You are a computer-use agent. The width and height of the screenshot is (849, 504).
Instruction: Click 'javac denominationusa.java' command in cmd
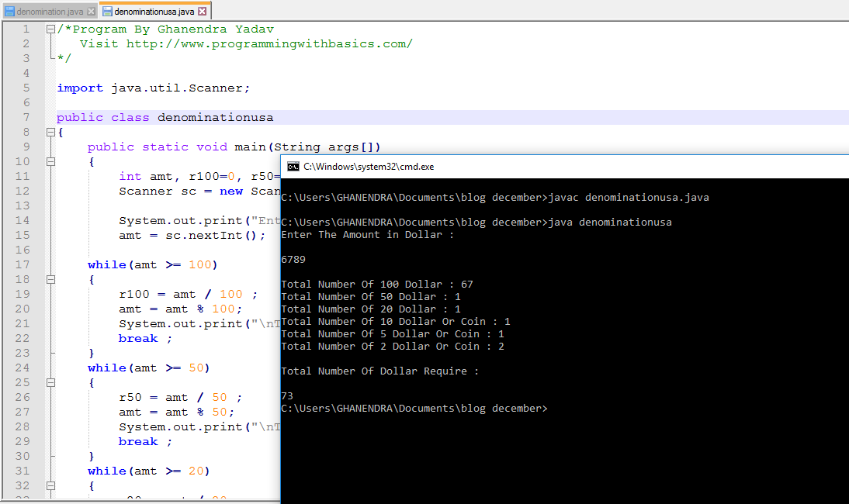[x=629, y=198]
